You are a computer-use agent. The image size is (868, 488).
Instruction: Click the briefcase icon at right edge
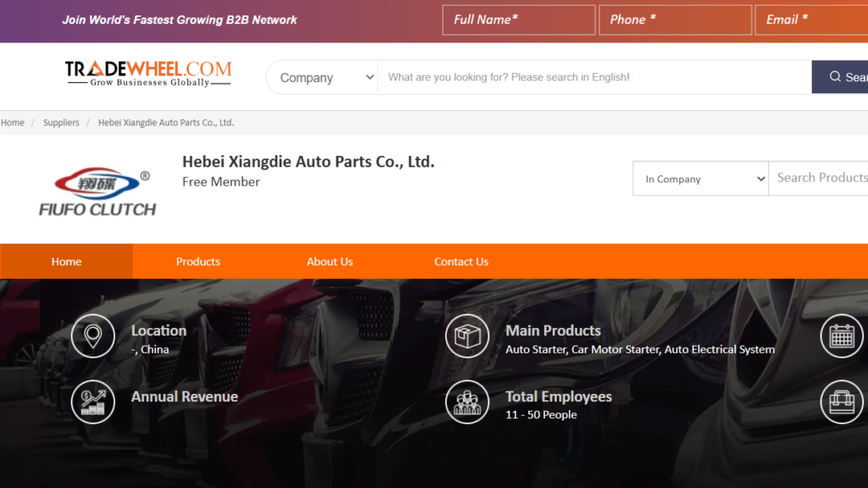click(842, 402)
